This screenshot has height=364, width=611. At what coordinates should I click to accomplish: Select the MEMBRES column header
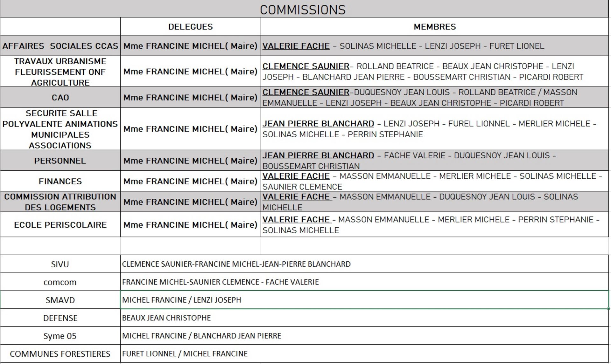[434, 26]
